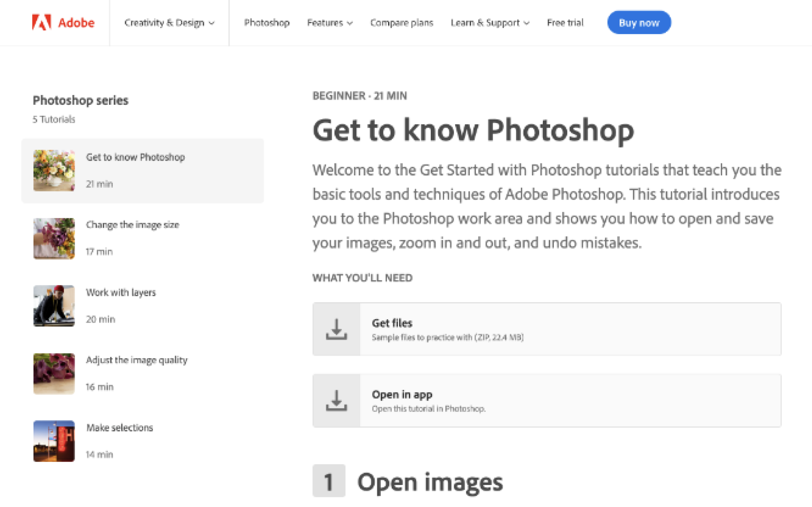Expand the Creativity & Design dropdown
This screenshot has height=507, width=812.
click(x=169, y=23)
